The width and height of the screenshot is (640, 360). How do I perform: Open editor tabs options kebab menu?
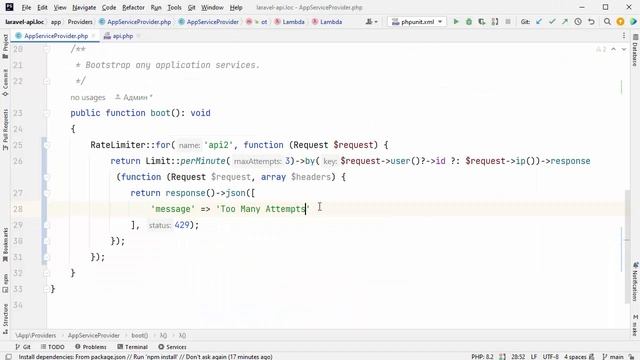(624, 36)
